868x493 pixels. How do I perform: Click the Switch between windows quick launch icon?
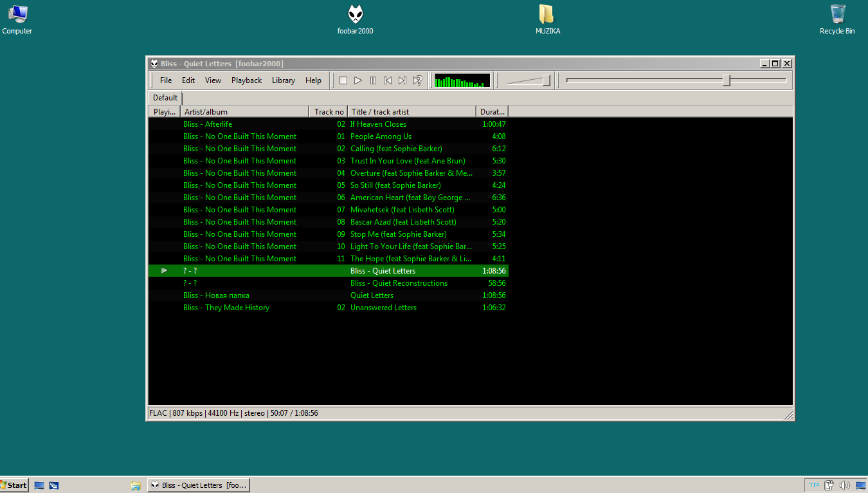tap(54, 485)
